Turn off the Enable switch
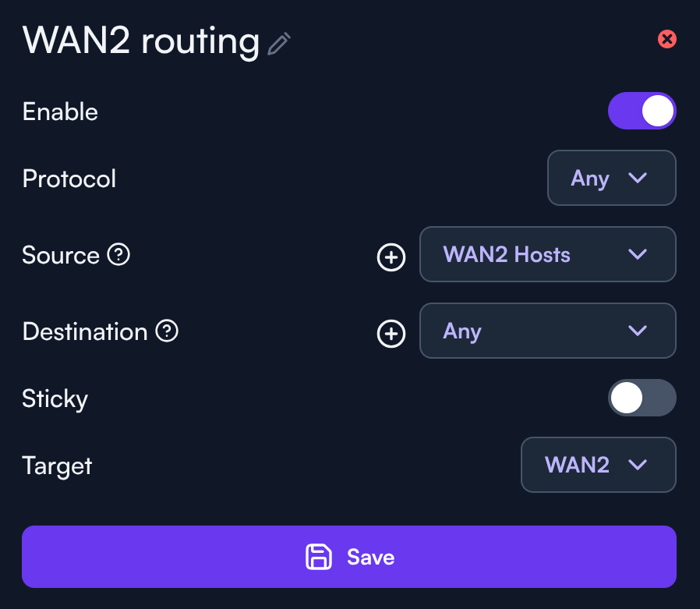The width and height of the screenshot is (700, 609). tap(642, 112)
